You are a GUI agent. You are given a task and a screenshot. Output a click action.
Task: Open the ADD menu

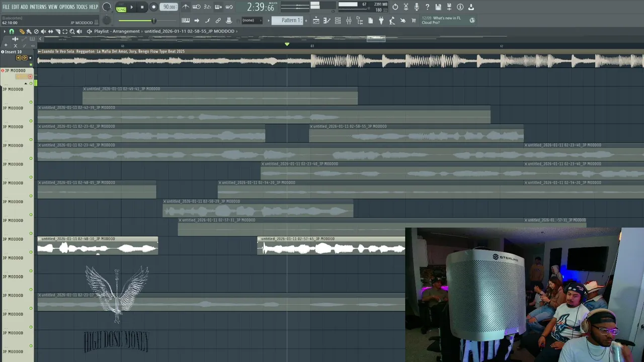[24, 7]
